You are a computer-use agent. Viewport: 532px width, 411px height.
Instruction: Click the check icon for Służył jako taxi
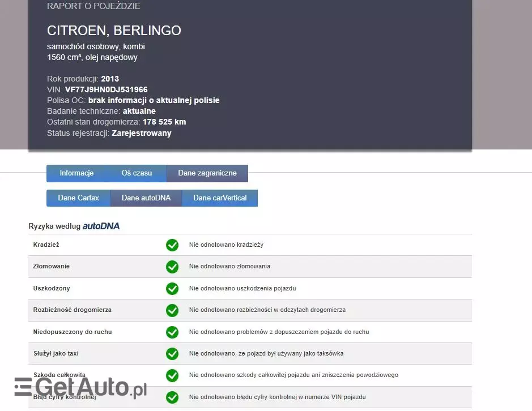click(172, 353)
